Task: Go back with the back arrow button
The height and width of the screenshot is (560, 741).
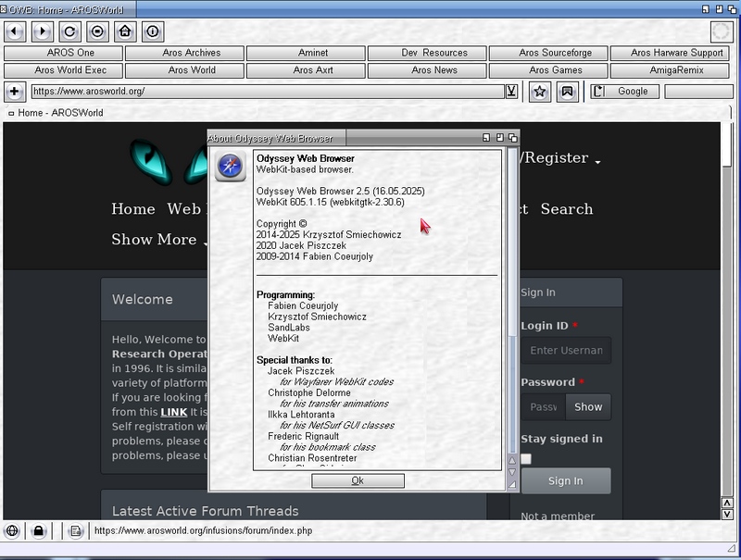Action: coord(15,31)
